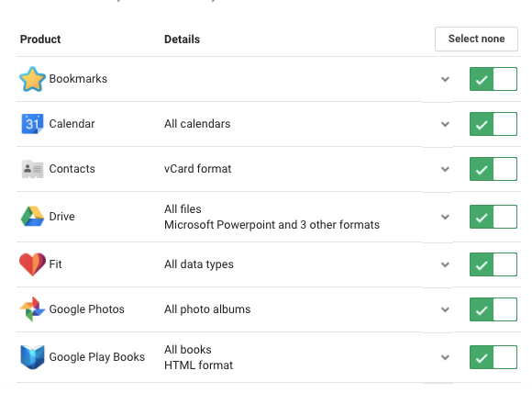
Task: Click the Fit heart icon
Action: point(32,264)
